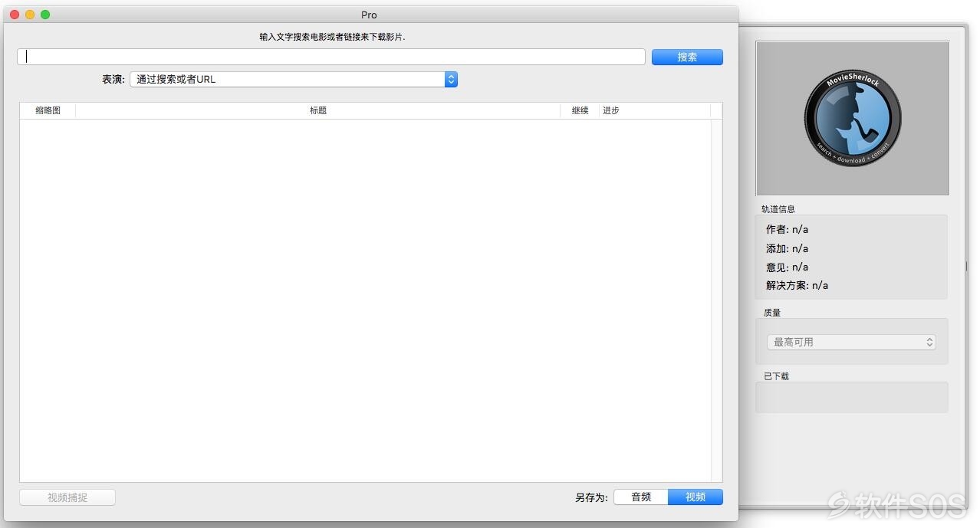Close the Pro window with red button
This screenshot has height=528, width=980.
[x=15, y=15]
